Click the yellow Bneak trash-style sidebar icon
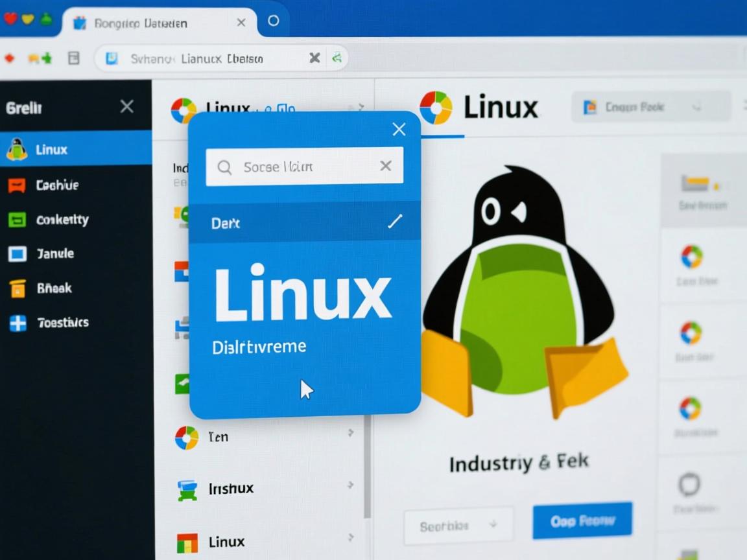Screen dimensions: 747x560 point(18,288)
